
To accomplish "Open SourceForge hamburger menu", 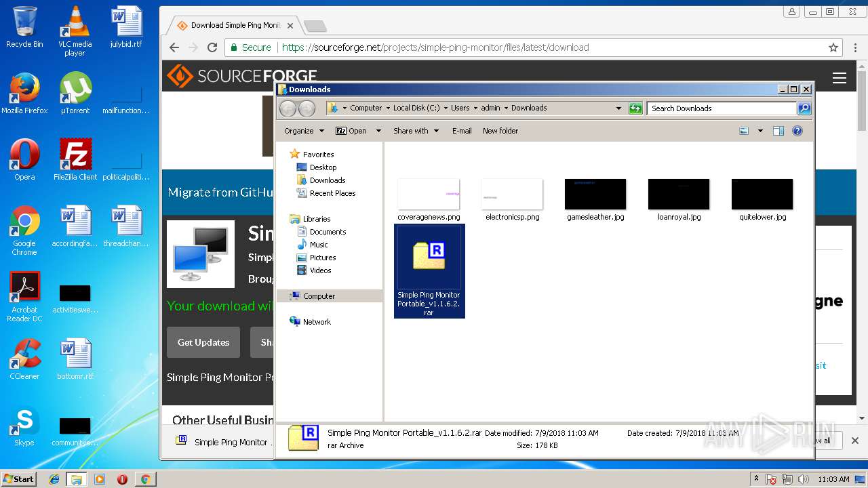I will click(x=840, y=78).
